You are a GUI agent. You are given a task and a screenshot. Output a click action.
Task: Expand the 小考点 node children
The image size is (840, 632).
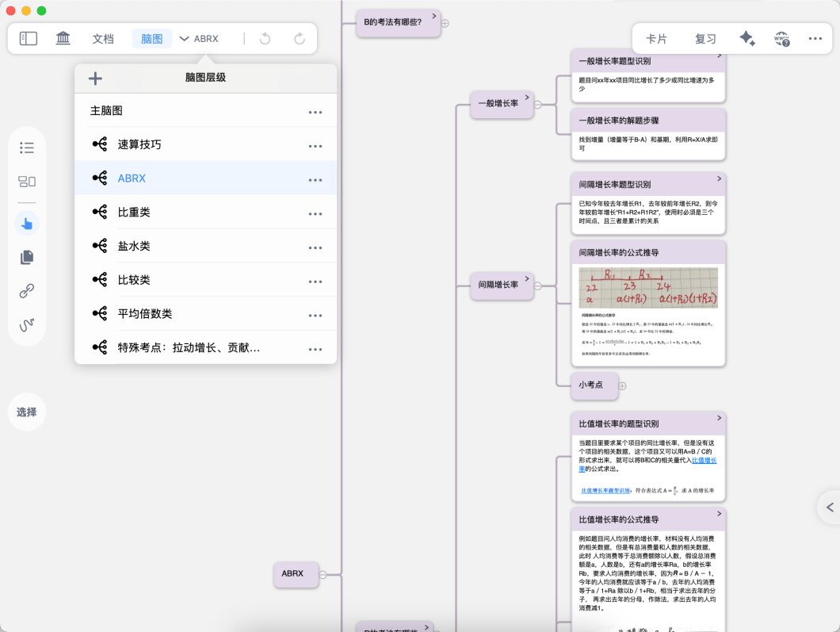(622, 385)
